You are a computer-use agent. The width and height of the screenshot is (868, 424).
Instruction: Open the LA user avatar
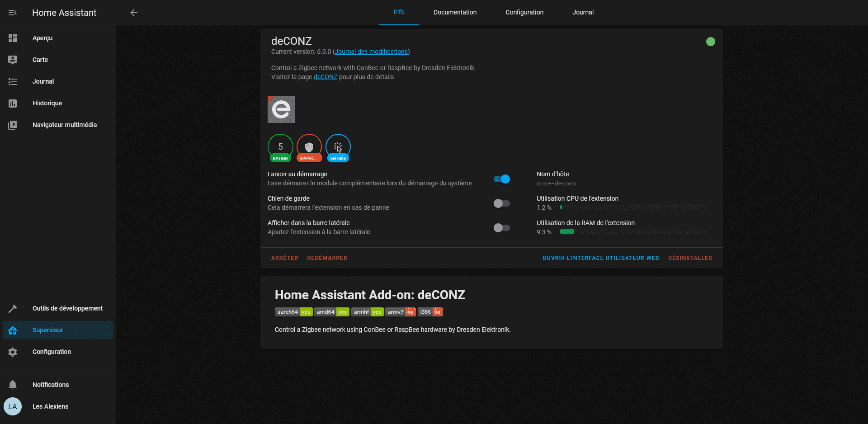[x=13, y=406]
